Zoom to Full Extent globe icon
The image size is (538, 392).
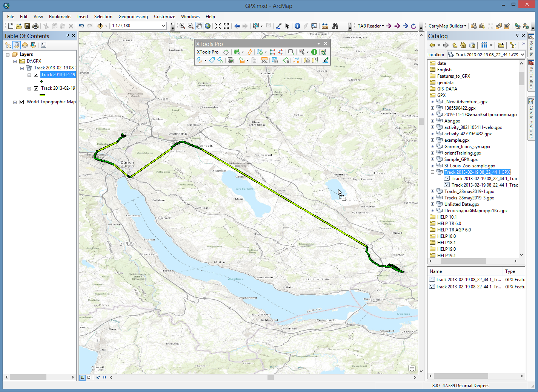click(x=208, y=26)
